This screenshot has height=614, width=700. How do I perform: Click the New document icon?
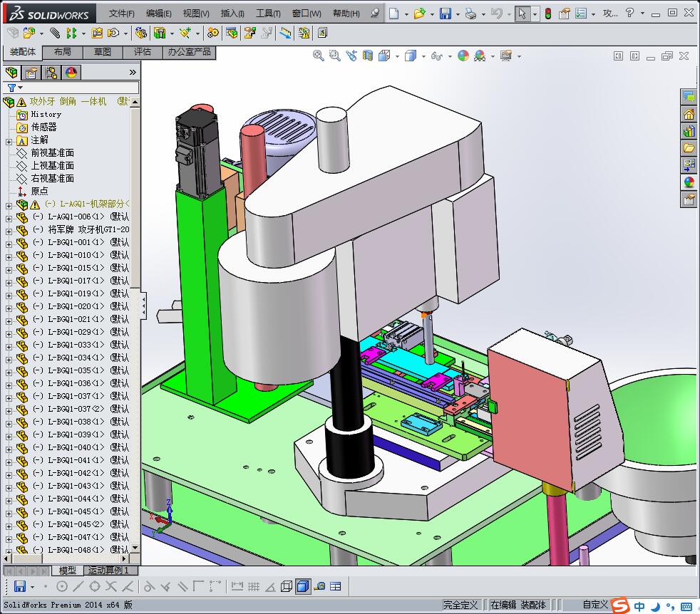pos(394,14)
